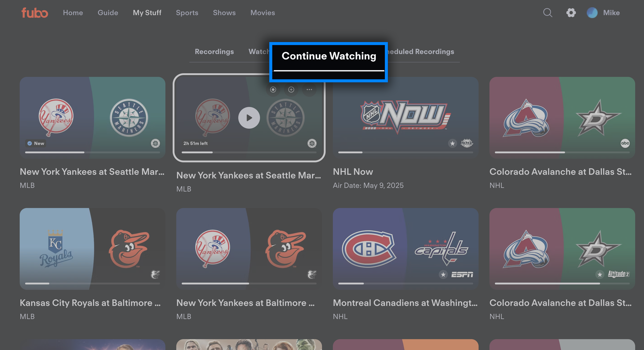This screenshot has height=350, width=644.
Task: Open the search magnifier icon
Action: coord(548,13)
